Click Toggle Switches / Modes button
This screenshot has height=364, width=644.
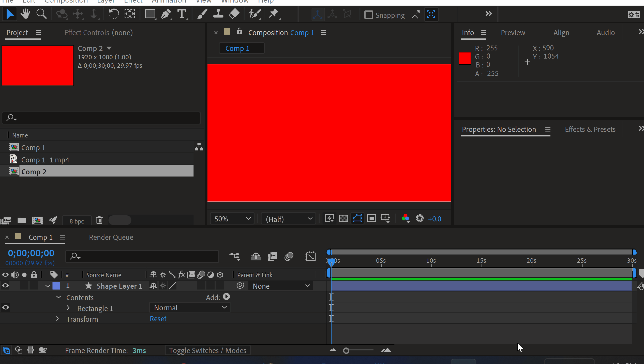207,351
